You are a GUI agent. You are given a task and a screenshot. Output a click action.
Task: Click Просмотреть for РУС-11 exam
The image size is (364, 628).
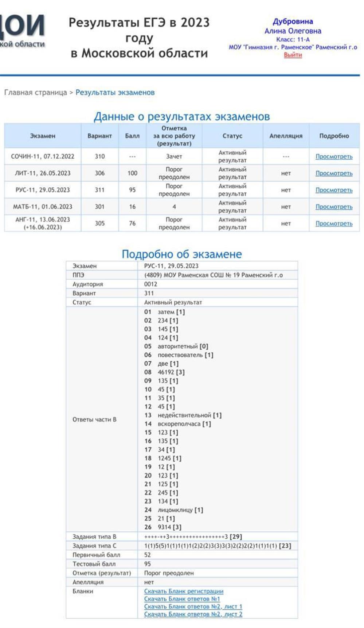click(x=334, y=190)
